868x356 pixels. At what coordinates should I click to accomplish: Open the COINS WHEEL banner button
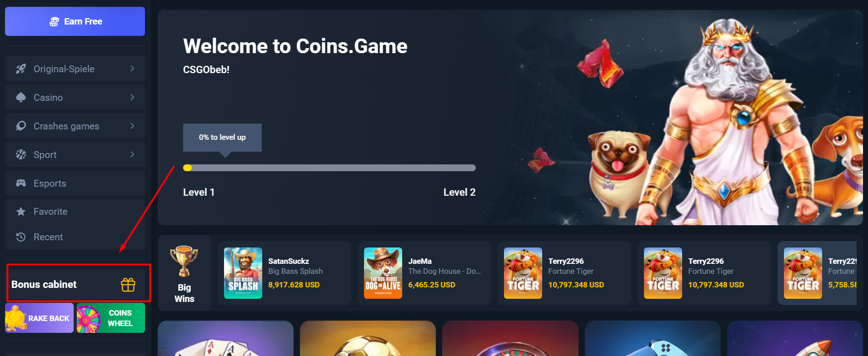(111, 318)
